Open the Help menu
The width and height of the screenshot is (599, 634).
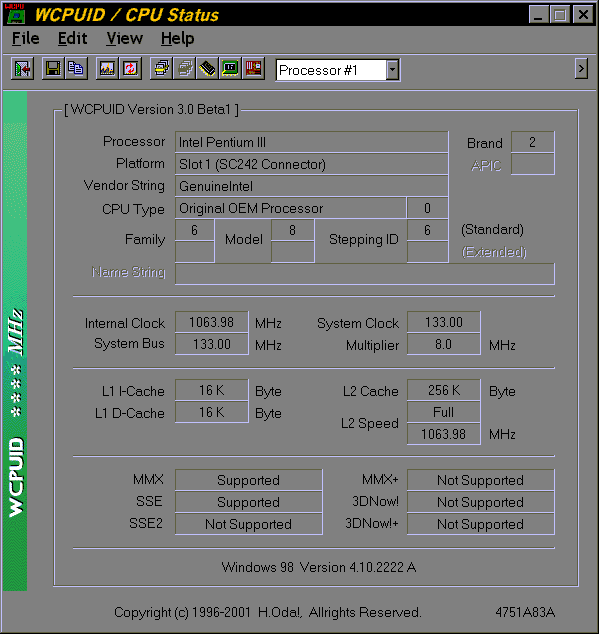click(178, 38)
